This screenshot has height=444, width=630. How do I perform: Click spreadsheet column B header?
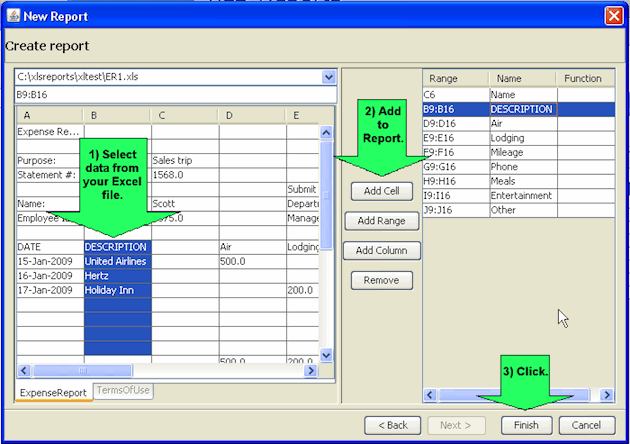click(x=117, y=116)
